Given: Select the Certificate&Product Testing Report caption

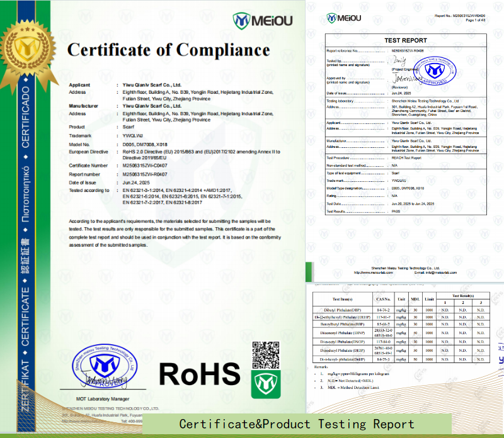Looking at the screenshot, I should pyautogui.click(x=296, y=425).
